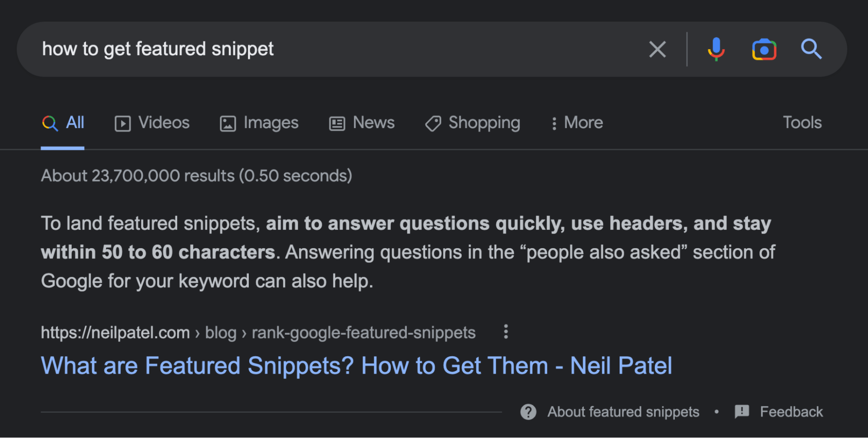Open the Neil Patel featured snippets article

356,365
